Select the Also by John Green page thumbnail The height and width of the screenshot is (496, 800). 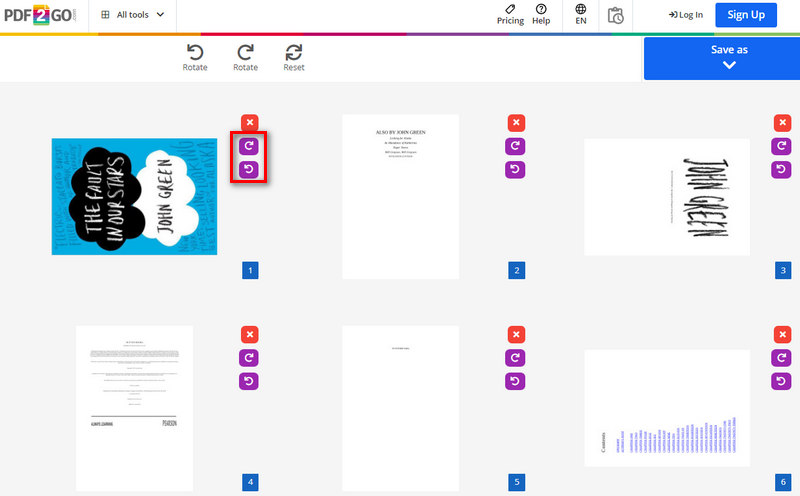401,196
